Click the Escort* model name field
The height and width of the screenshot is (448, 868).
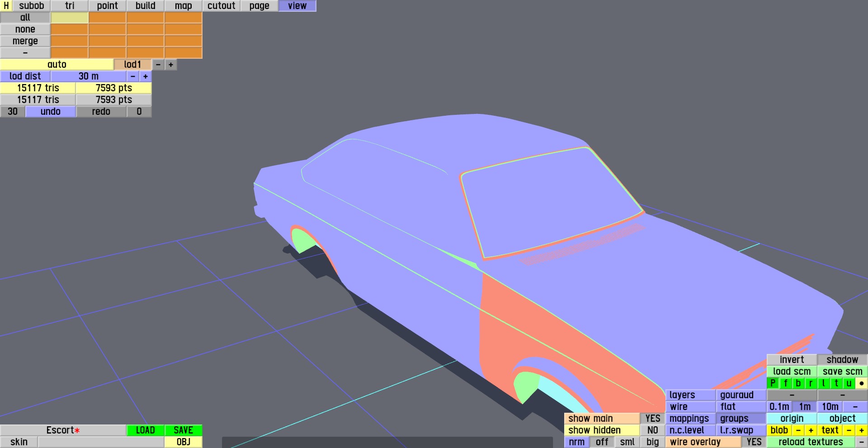click(63, 430)
